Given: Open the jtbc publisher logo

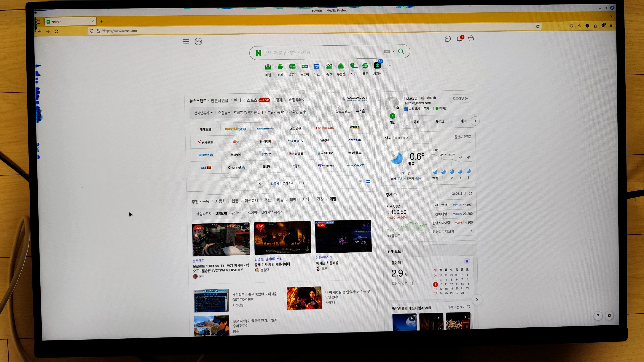Looking at the screenshot, I should click(235, 142).
